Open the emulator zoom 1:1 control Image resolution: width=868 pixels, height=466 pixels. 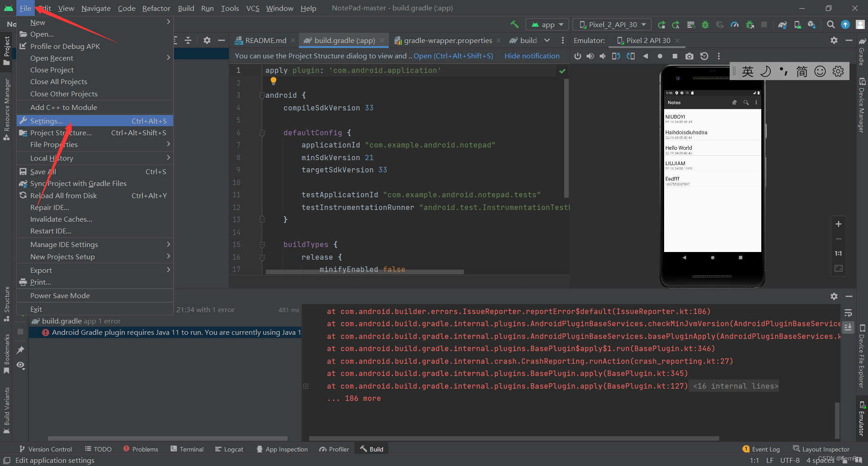tap(839, 253)
